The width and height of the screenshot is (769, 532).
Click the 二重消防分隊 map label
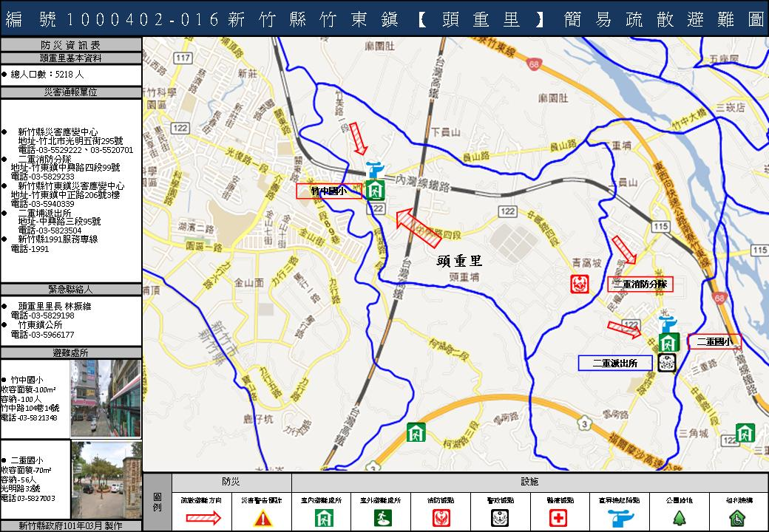pos(640,284)
